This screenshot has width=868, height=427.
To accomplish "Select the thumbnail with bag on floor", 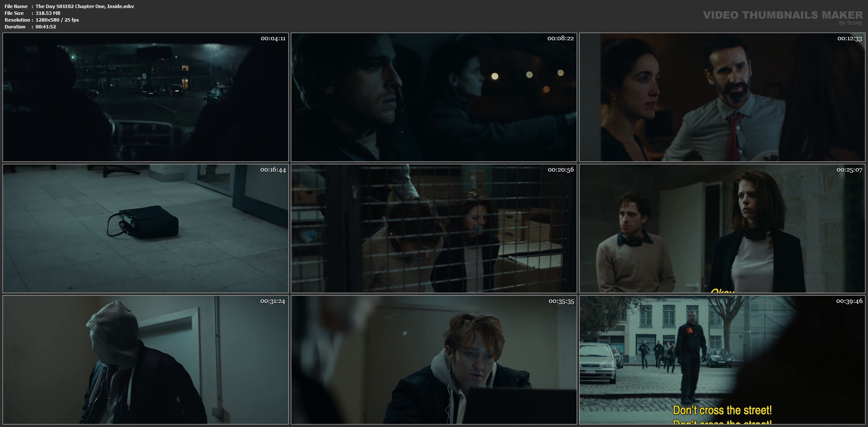I will click(145, 229).
